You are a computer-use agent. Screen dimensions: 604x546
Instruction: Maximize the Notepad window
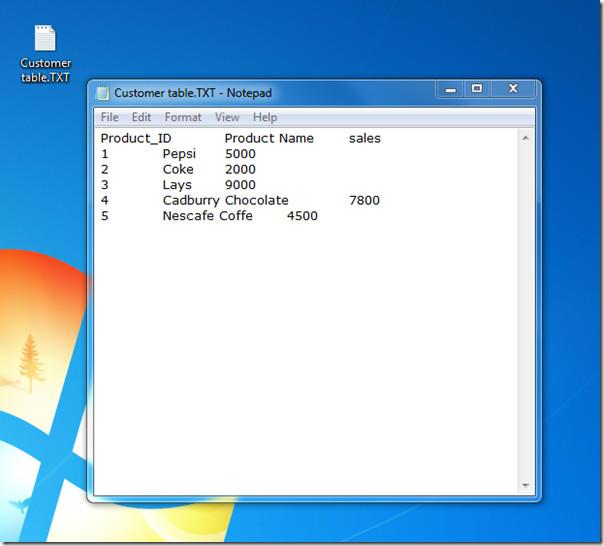477,89
